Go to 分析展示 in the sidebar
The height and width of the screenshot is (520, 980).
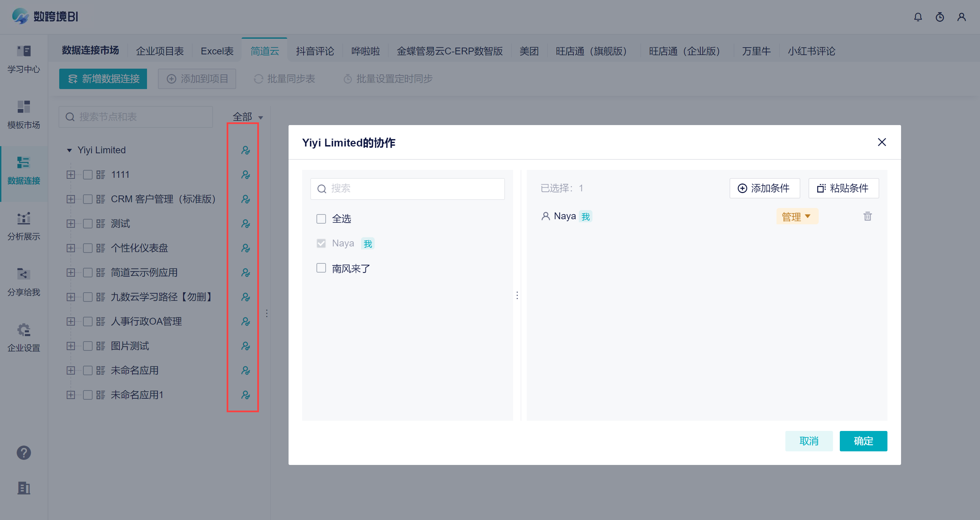pos(23,226)
